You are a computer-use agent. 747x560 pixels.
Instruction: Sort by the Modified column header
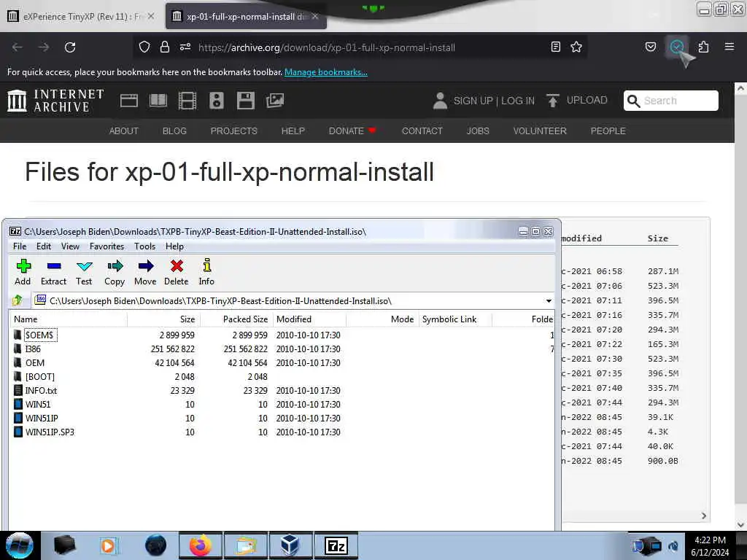(309, 319)
